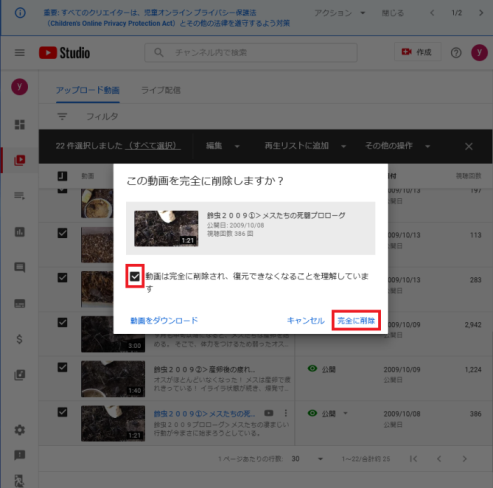Open the thumbnail of the 3:00 video
Viewport: 493px width, 488px height.
click(x=113, y=334)
